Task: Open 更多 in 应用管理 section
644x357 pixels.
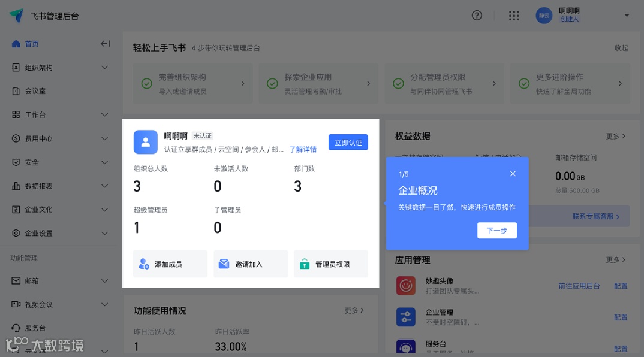Action: click(616, 260)
